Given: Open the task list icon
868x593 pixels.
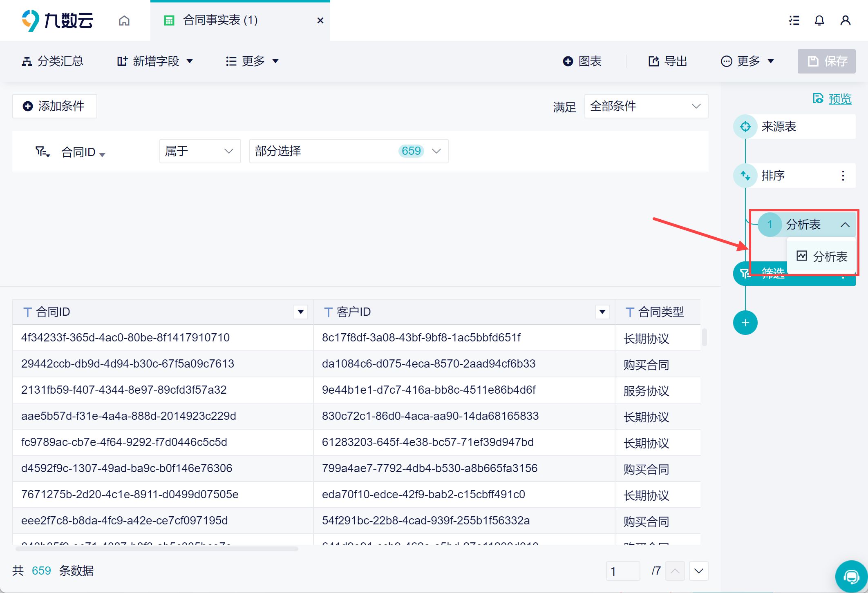Looking at the screenshot, I should pos(794,20).
